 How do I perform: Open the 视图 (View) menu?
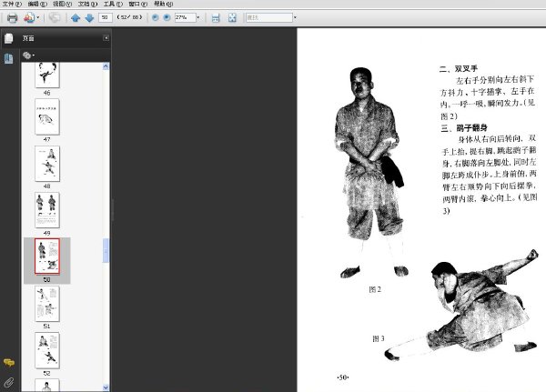tap(62, 4)
